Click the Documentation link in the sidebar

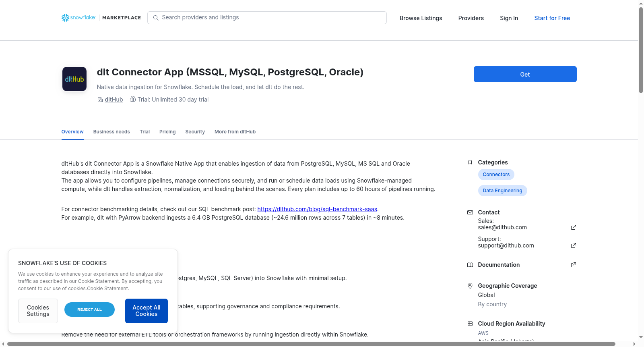tap(499, 265)
